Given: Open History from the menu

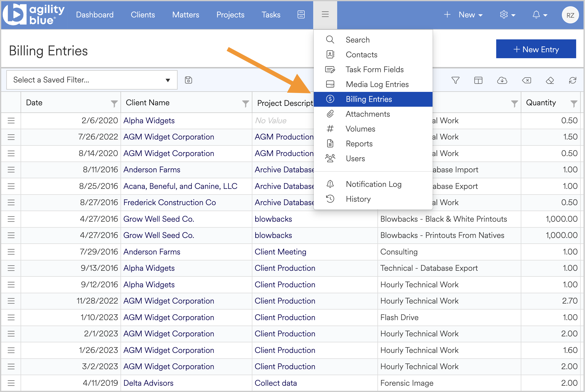Looking at the screenshot, I should [x=373, y=199].
